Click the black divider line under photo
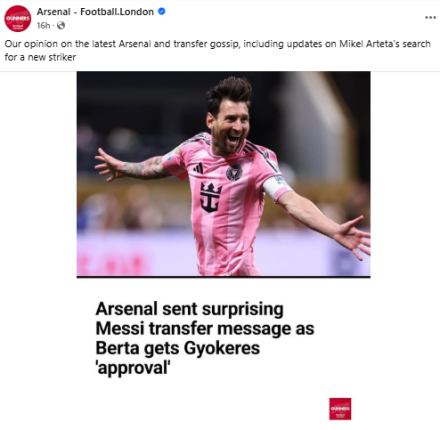The height and width of the screenshot is (430, 440). (223, 277)
